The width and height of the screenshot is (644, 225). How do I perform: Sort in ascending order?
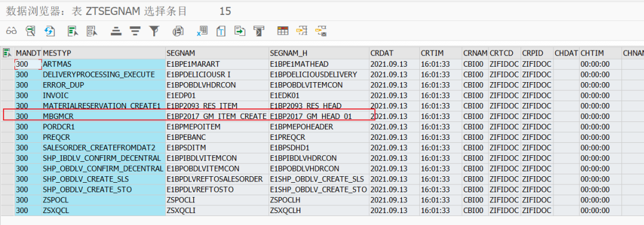(117, 31)
